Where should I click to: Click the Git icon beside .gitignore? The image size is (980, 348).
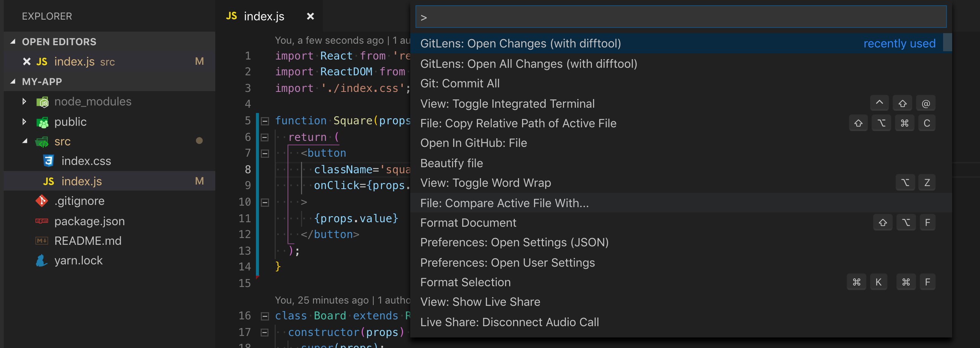(x=42, y=201)
